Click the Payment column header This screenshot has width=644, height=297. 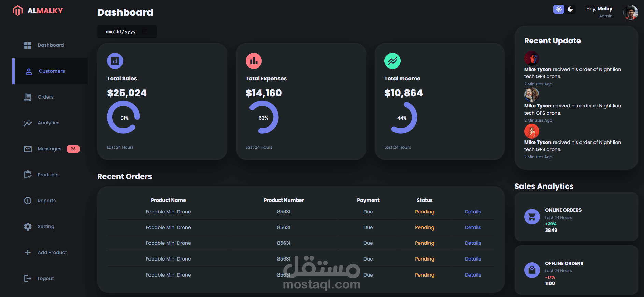click(x=368, y=200)
